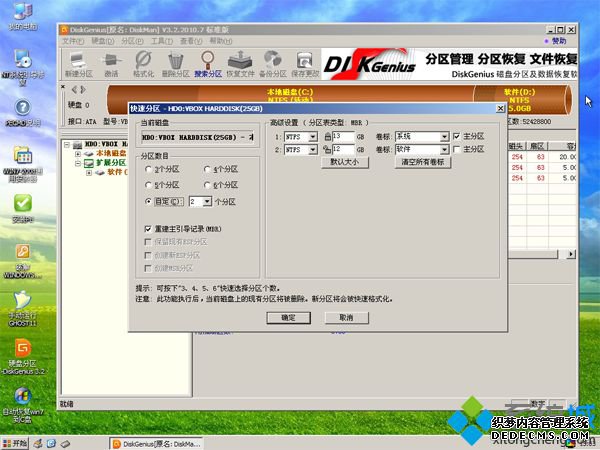The image size is (600, 450).
Task: Open the 文件 menu in menu bar
Action: (72, 41)
